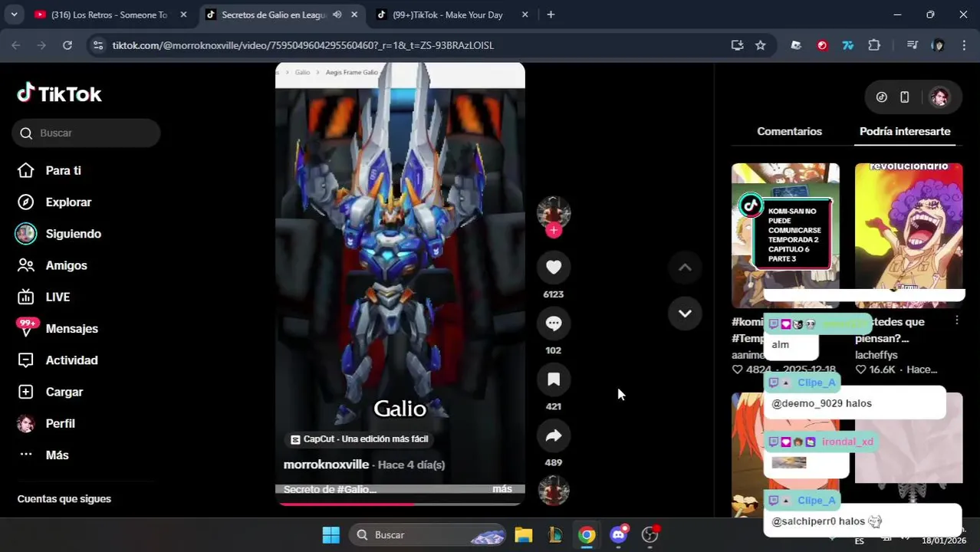The height and width of the screenshot is (552, 980).
Task: Open OBS Studio from taskbar
Action: (650, 534)
